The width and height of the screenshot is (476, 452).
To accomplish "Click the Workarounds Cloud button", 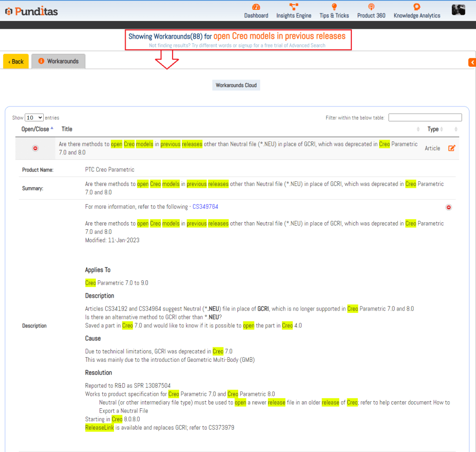I will (236, 85).
